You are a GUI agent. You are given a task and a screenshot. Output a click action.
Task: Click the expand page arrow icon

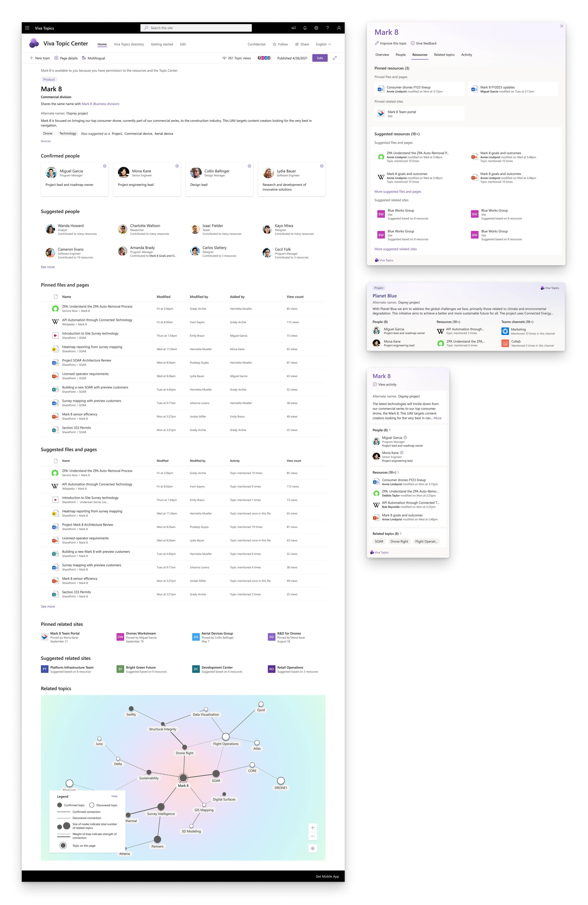coord(335,58)
